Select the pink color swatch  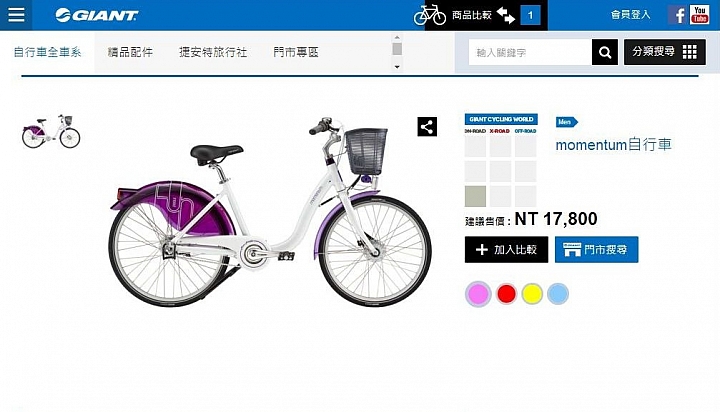(478, 294)
